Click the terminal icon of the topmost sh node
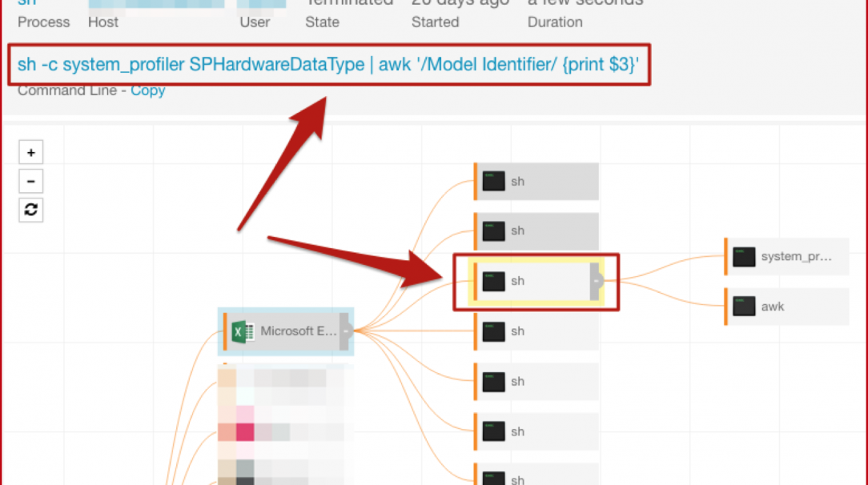 pyautogui.click(x=494, y=181)
